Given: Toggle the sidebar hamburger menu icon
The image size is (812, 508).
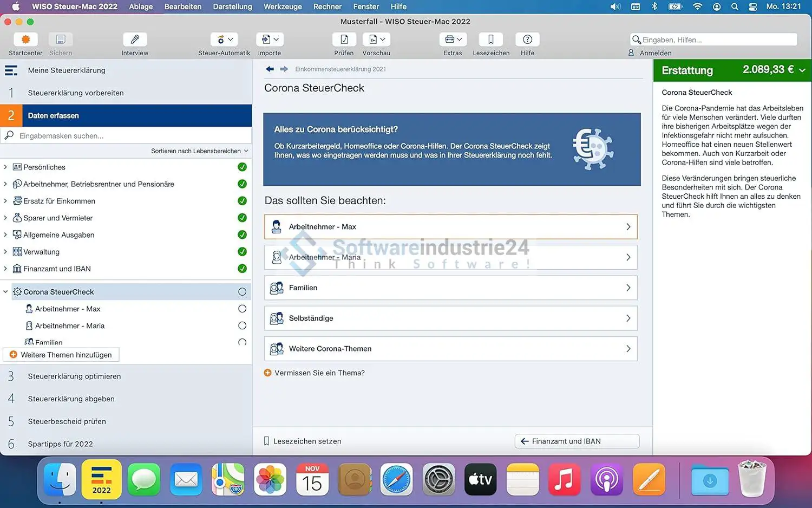Looking at the screenshot, I should 11,70.
